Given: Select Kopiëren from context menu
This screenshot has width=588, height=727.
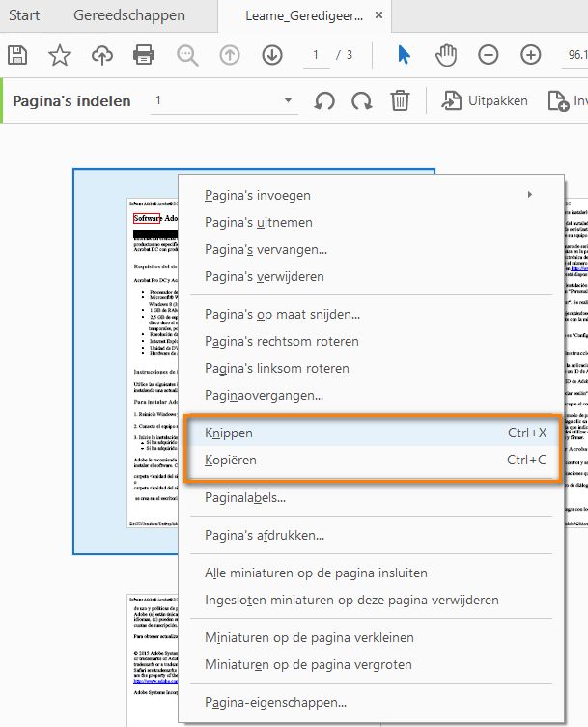Looking at the screenshot, I should tap(371, 460).
